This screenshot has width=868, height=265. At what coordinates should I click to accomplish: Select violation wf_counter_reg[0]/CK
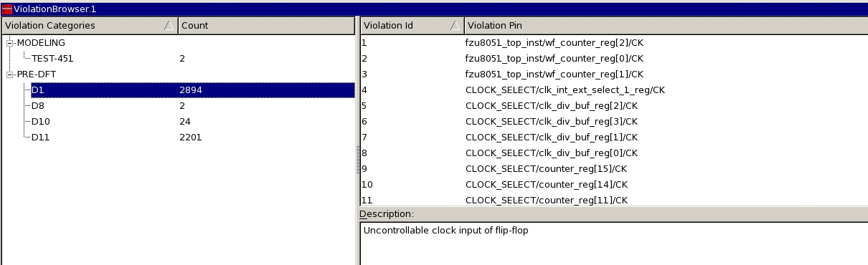tap(555, 59)
